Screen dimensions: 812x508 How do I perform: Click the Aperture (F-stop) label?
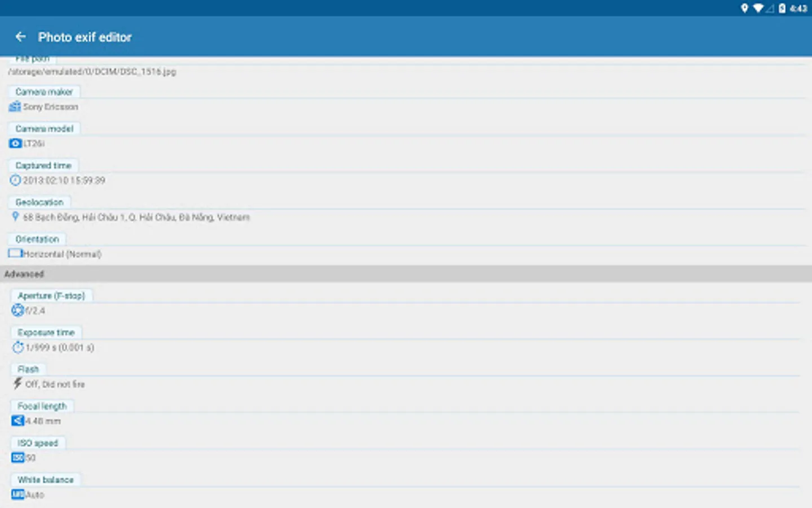[x=51, y=295]
